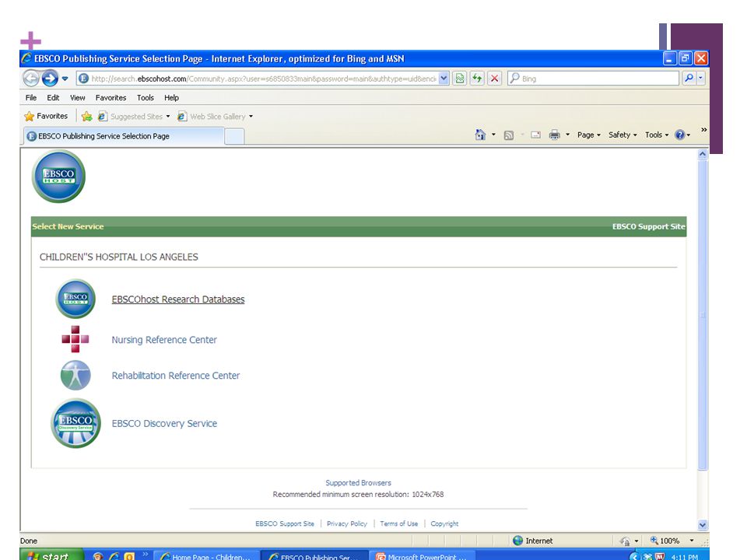Click the scrollbar down arrow
Screen dimensions: 747x560
coord(702,525)
